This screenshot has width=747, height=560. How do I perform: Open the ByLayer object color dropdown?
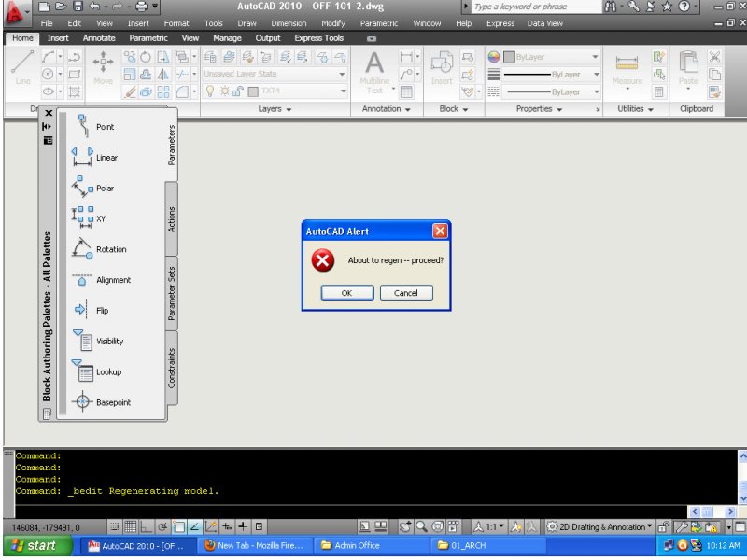coord(552,57)
